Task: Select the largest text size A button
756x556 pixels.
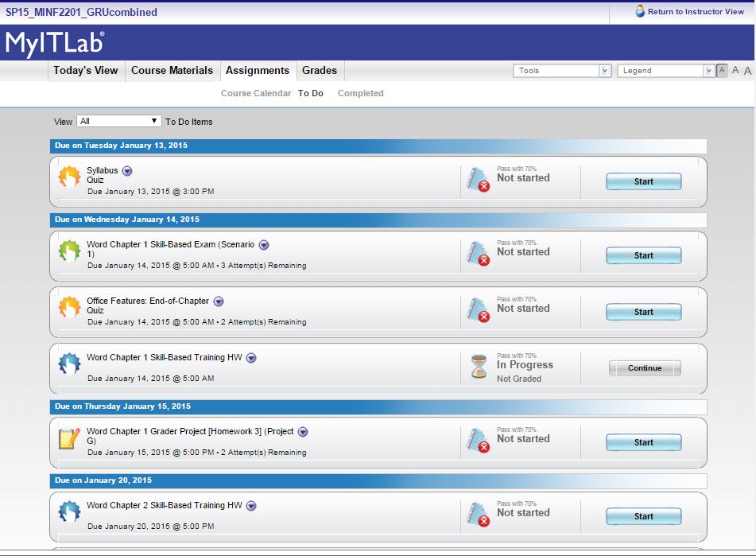Action: [x=748, y=71]
